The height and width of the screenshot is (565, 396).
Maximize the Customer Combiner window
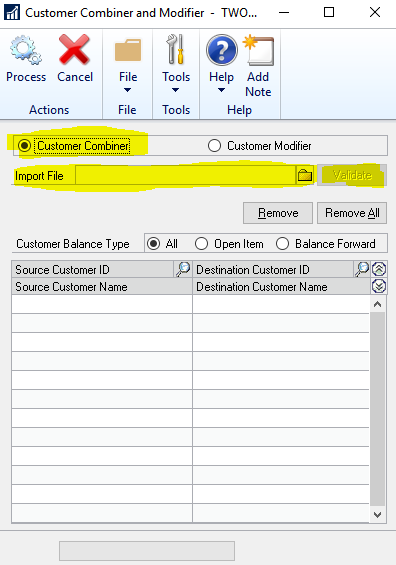point(329,13)
